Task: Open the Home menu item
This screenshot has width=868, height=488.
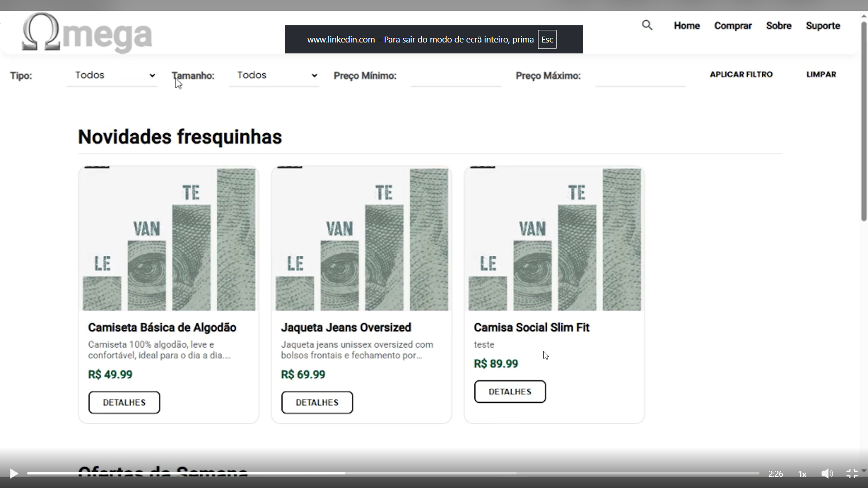Action: coord(686,26)
